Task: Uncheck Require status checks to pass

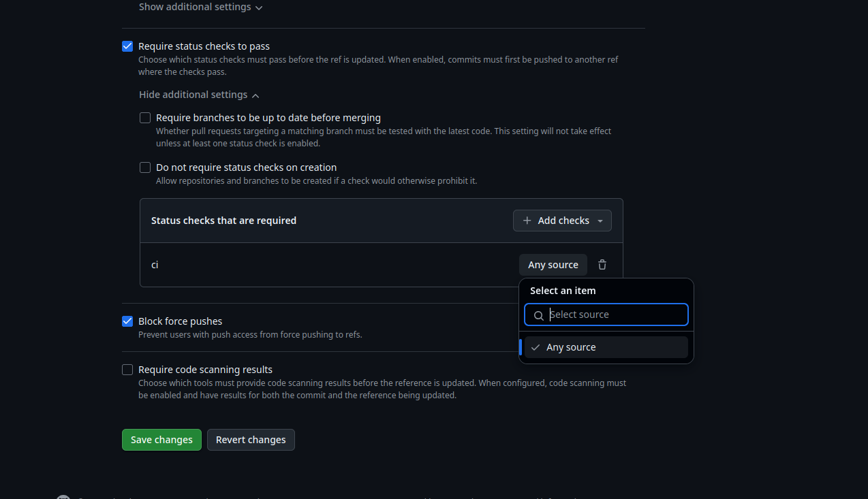Action: tap(127, 46)
